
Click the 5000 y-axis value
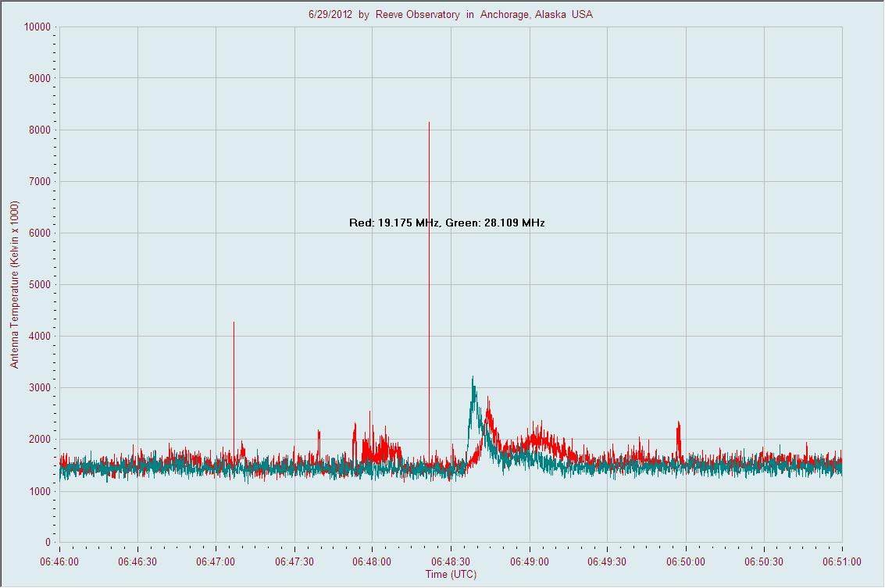click(40, 285)
